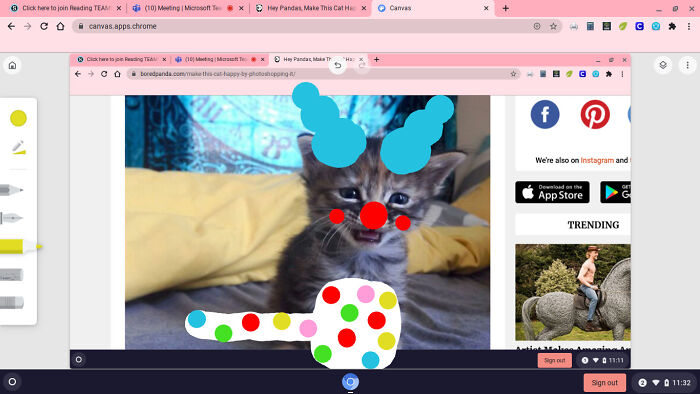Open the printer extension icon
Screen dimensions: 700x394
click(x=574, y=26)
